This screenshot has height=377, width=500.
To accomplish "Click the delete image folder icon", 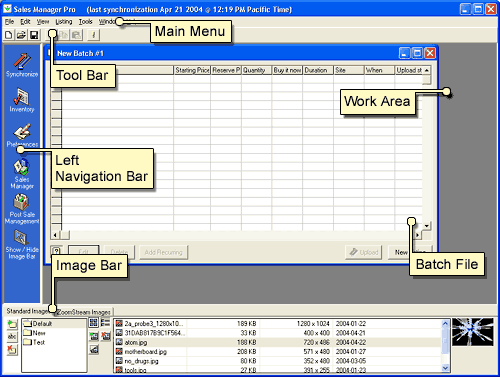I will point(12,350).
